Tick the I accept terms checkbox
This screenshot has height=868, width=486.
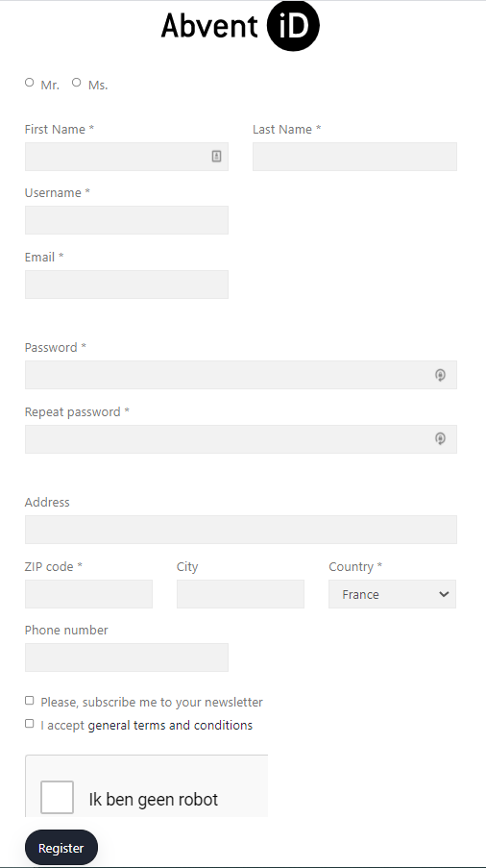(30, 723)
